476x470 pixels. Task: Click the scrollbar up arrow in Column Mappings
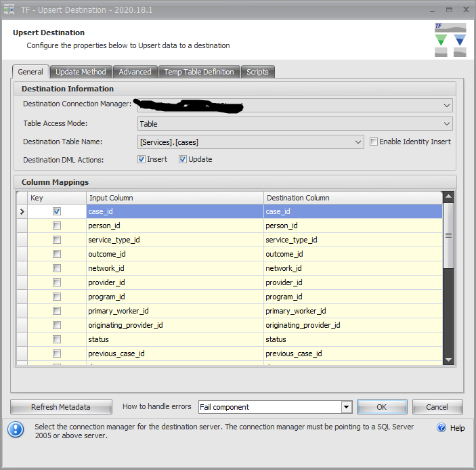(x=448, y=196)
